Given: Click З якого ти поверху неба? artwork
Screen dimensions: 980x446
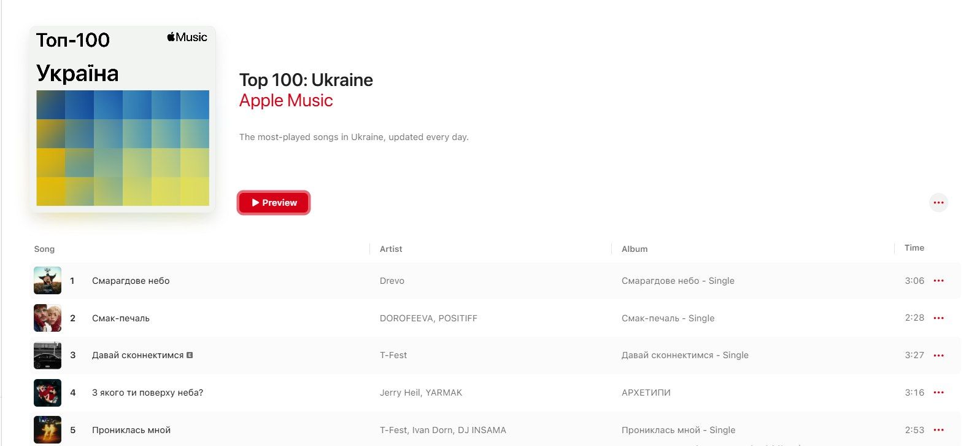Looking at the screenshot, I should [47, 393].
